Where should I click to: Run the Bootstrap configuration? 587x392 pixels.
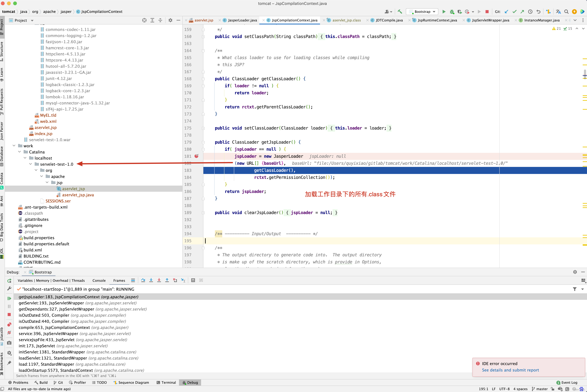(444, 11)
